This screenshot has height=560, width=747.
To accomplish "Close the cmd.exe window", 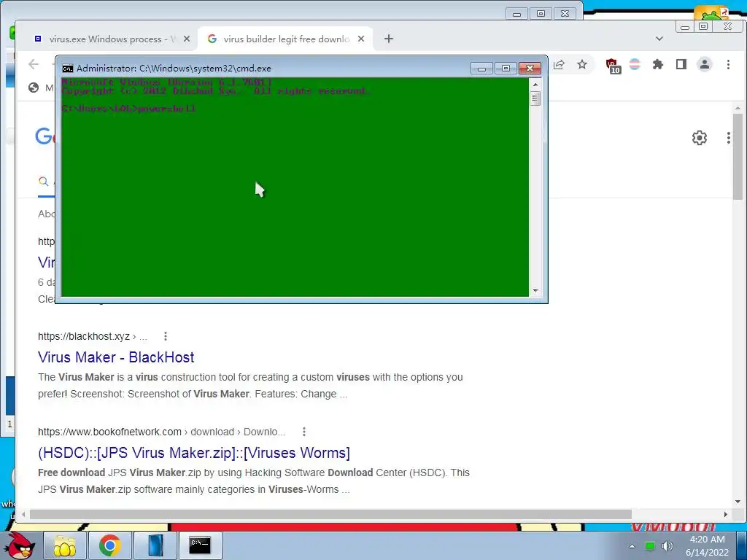I will pos(530,69).
